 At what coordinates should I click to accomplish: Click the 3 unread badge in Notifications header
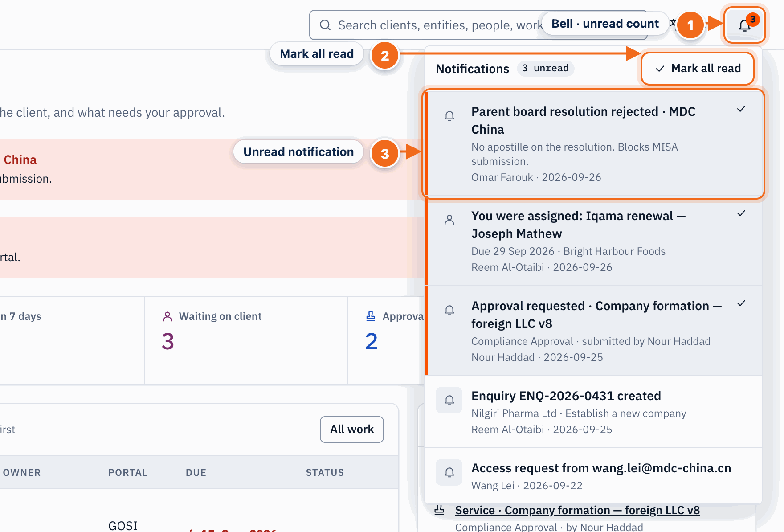click(545, 69)
